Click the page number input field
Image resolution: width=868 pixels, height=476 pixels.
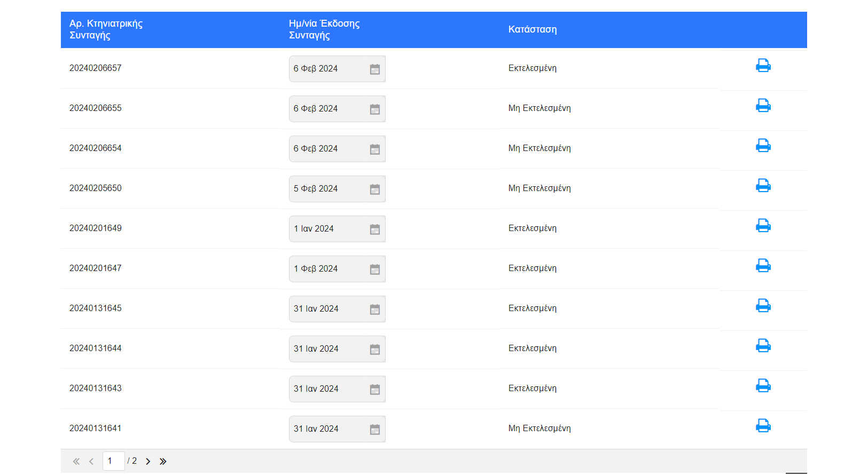[113, 461]
